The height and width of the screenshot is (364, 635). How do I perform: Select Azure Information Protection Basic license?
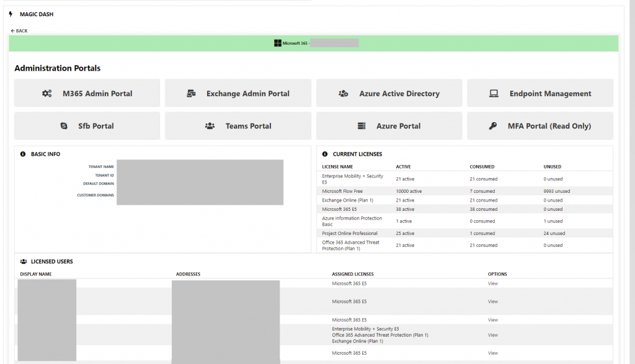[352, 221]
